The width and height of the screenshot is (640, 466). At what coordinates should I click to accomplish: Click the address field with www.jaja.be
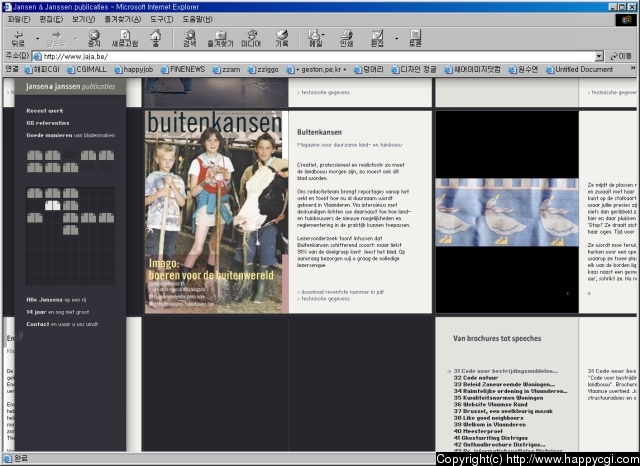[x=313, y=56]
